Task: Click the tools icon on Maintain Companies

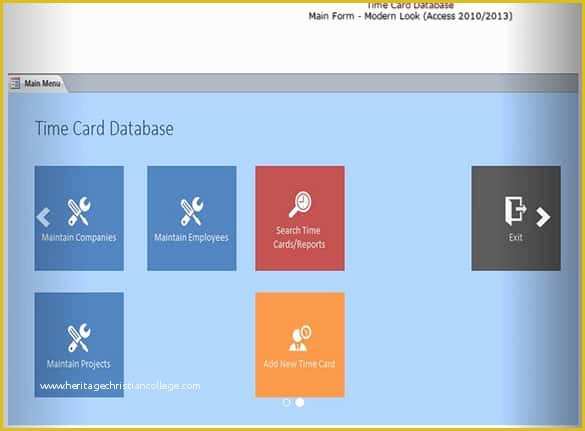Action: [79, 211]
